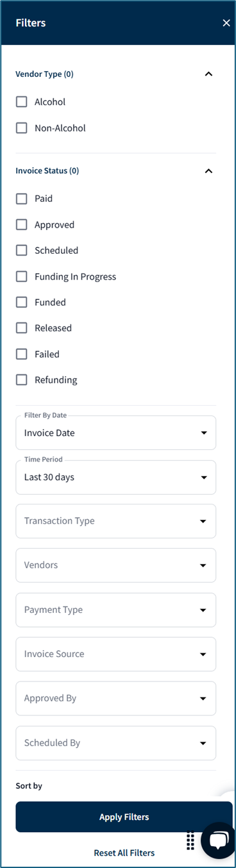Click the Reset All Filters link
236x868 pixels.
(124, 853)
